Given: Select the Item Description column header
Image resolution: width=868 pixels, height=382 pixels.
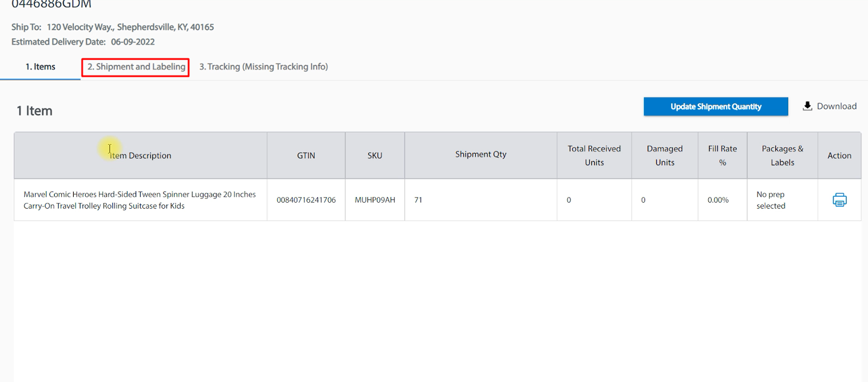Looking at the screenshot, I should click(141, 156).
